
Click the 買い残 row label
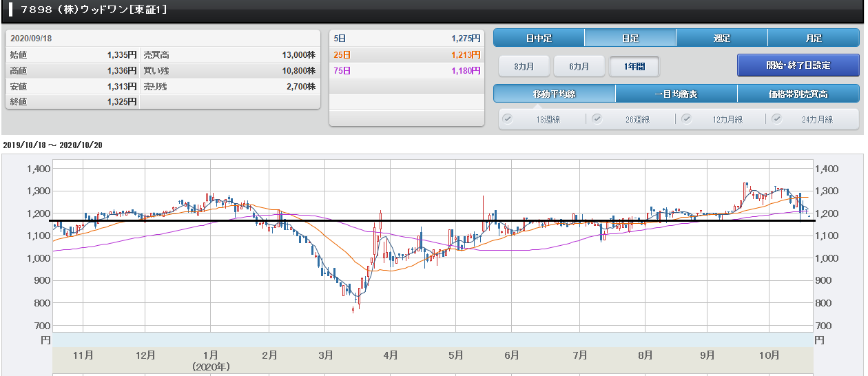click(x=156, y=70)
